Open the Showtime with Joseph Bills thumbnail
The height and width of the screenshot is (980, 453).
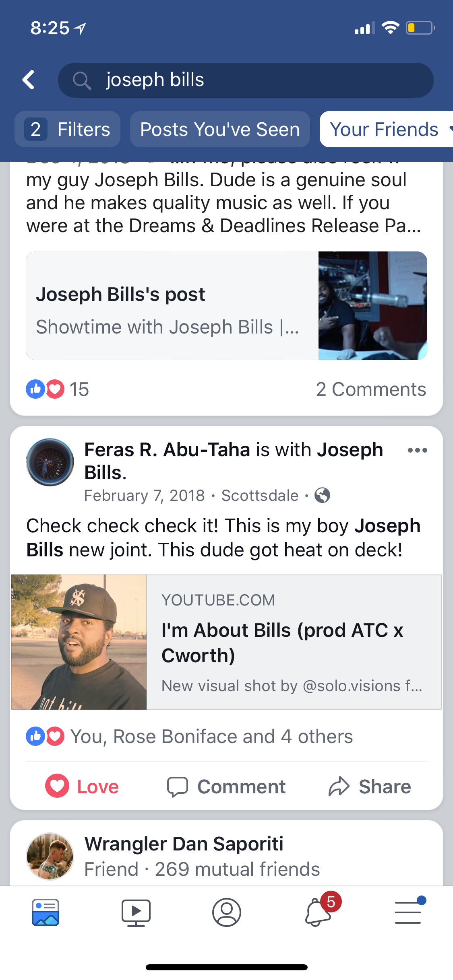pos(372,306)
